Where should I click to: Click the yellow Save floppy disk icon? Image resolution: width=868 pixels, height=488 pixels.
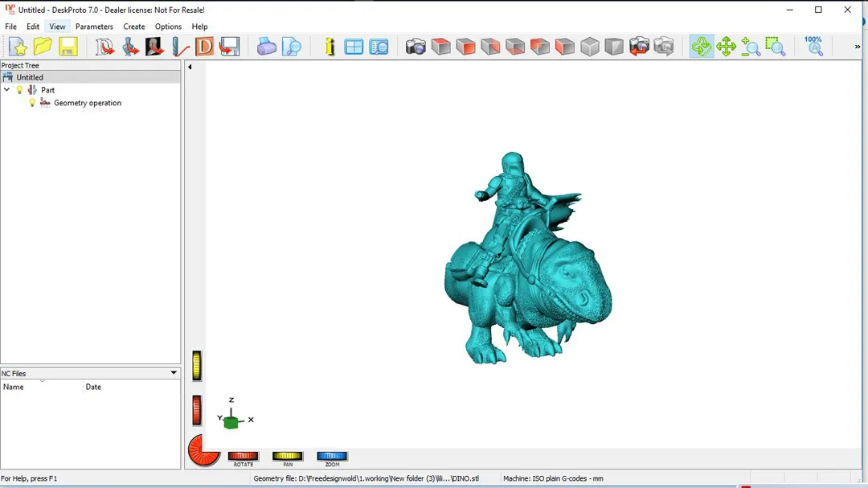tap(68, 47)
